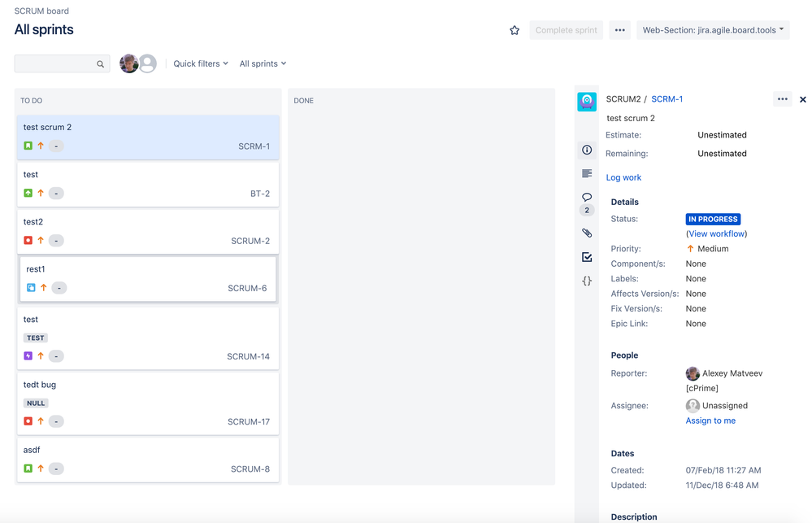This screenshot has width=812, height=523.
Task: Filter by Alexey Matveev avatar
Action: pos(129,63)
